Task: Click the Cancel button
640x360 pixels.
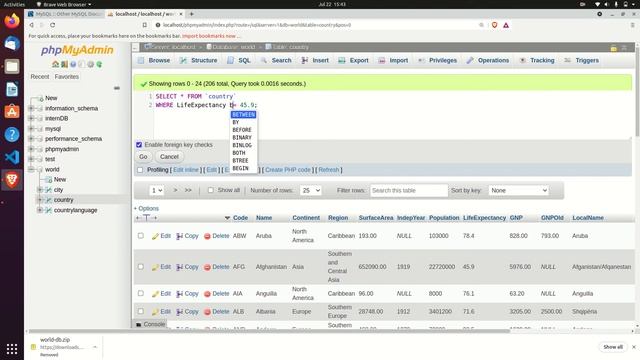Action: 169,157
